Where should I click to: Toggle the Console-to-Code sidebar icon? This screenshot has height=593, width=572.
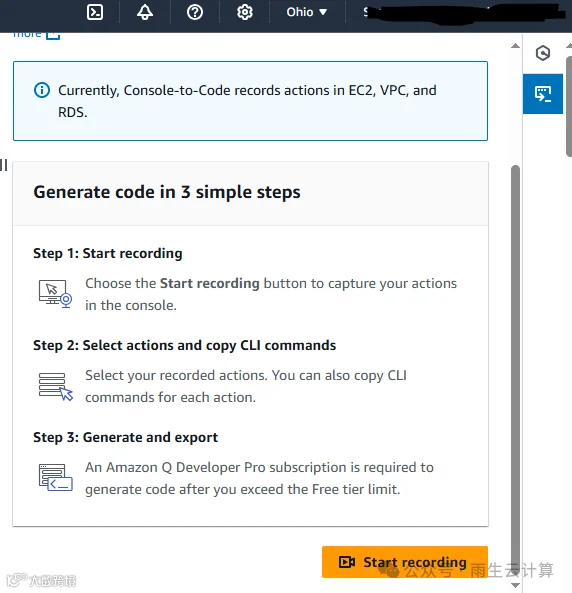[x=543, y=94]
